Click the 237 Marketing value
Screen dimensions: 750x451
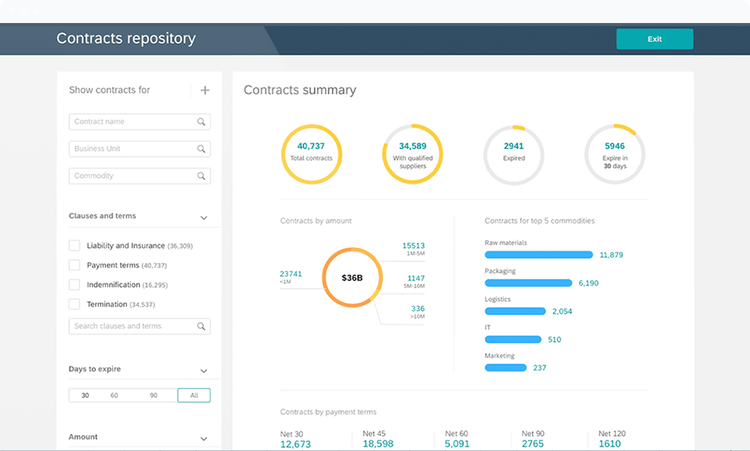pyautogui.click(x=540, y=368)
